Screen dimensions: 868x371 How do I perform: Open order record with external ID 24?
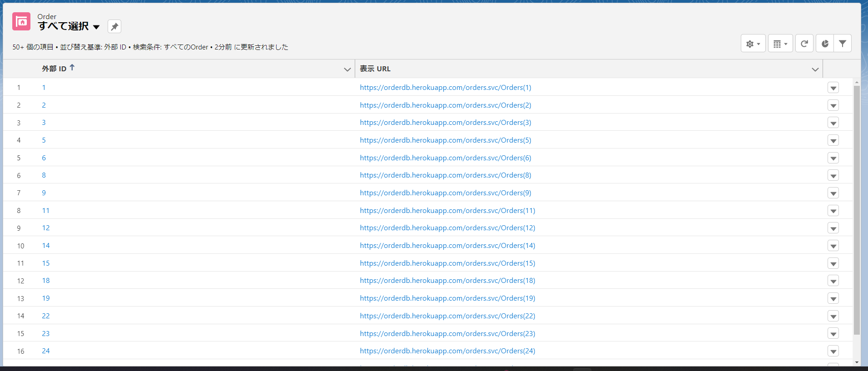point(46,351)
